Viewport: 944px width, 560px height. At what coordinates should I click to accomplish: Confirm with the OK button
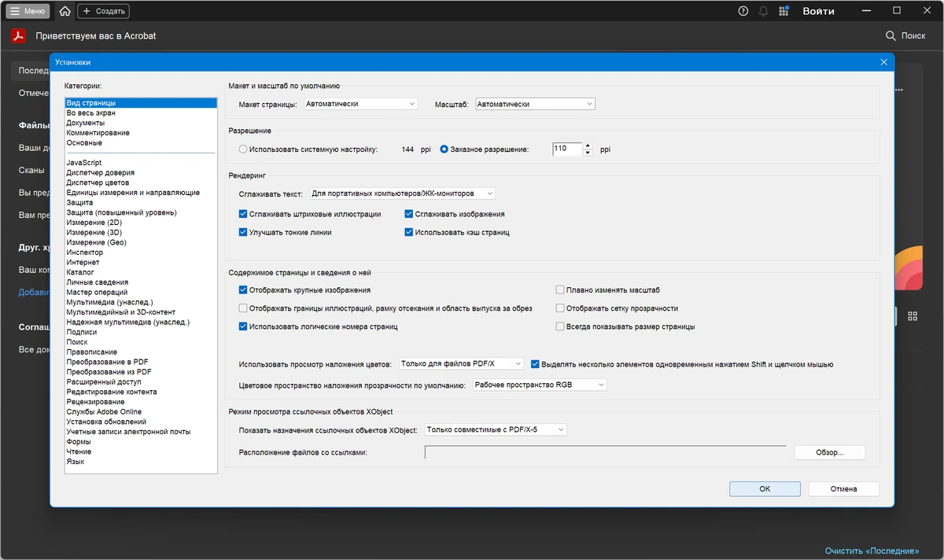(x=765, y=488)
